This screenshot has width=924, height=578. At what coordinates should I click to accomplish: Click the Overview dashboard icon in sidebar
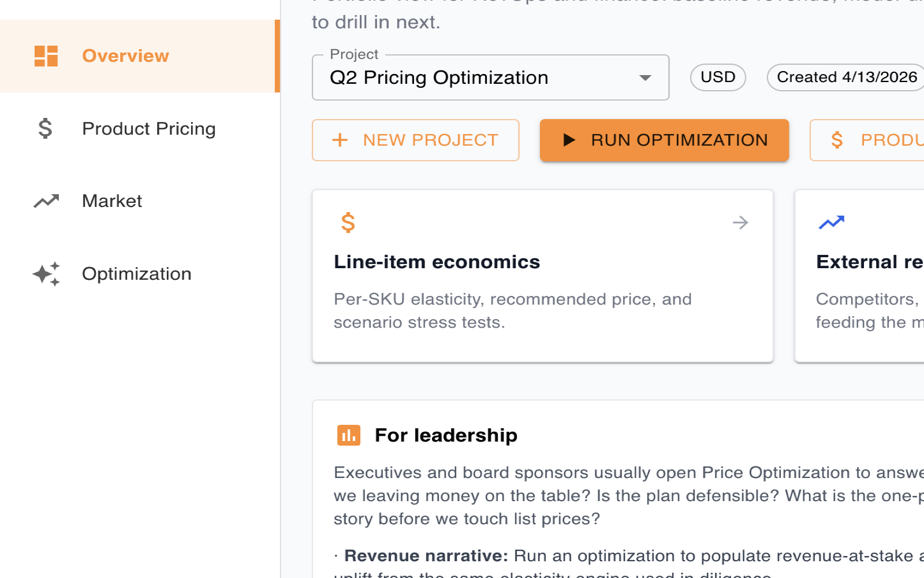(46, 56)
